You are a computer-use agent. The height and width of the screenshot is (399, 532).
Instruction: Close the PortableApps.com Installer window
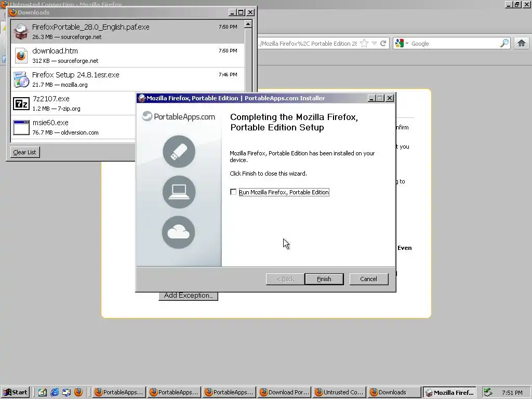click(x=390, y=98)
